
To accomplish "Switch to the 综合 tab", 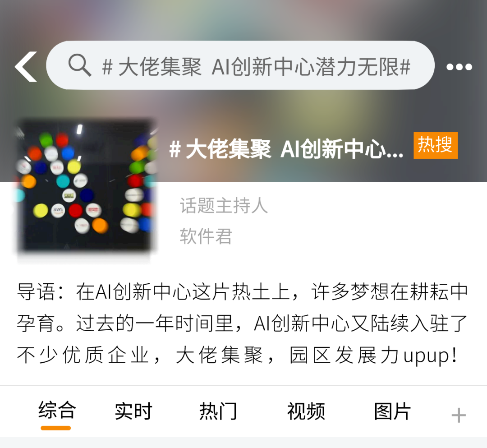I will pos(56,411).
